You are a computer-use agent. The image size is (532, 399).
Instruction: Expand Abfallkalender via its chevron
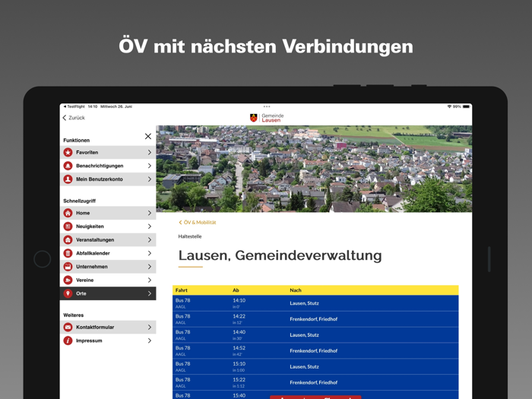149,253
